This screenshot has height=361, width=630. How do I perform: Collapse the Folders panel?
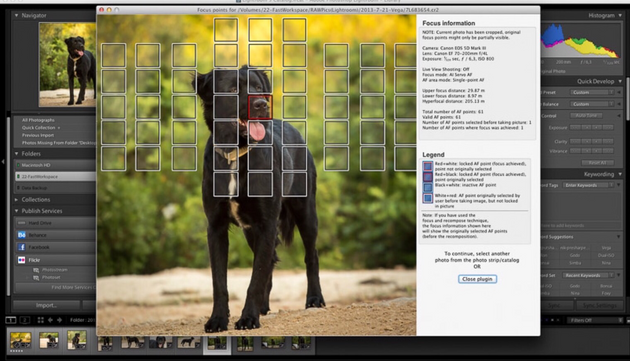[x=16, y=154]
